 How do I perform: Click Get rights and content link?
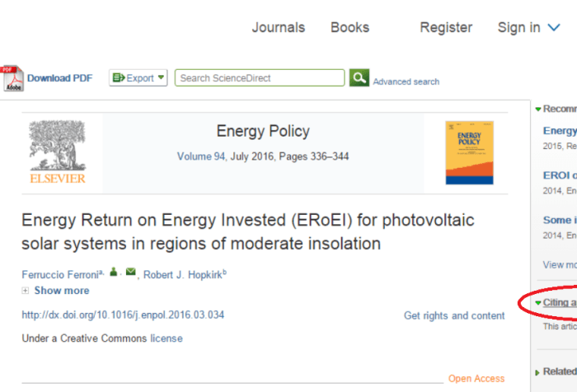tap(454, 315)
